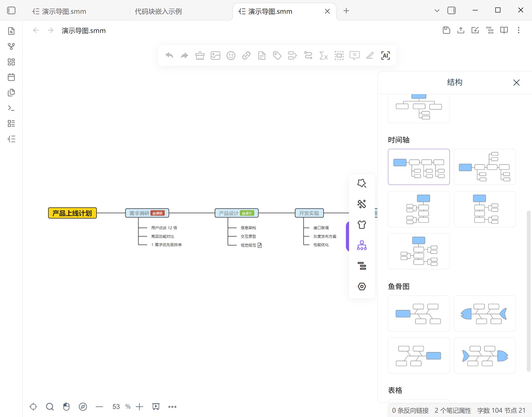Select the 需求调研 node

click(147, 213)
